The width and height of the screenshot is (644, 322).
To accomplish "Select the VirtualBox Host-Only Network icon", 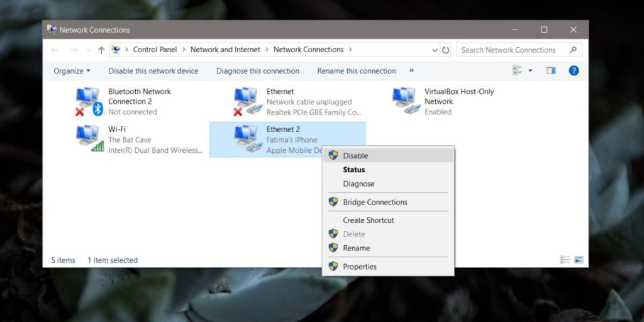I will (x=406, y=101).
